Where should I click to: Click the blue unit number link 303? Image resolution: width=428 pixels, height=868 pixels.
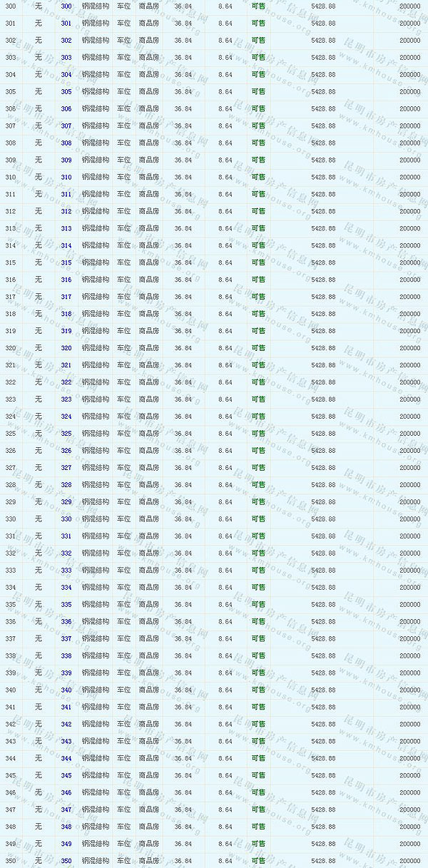pyautogui.click(x=66, y=58)
